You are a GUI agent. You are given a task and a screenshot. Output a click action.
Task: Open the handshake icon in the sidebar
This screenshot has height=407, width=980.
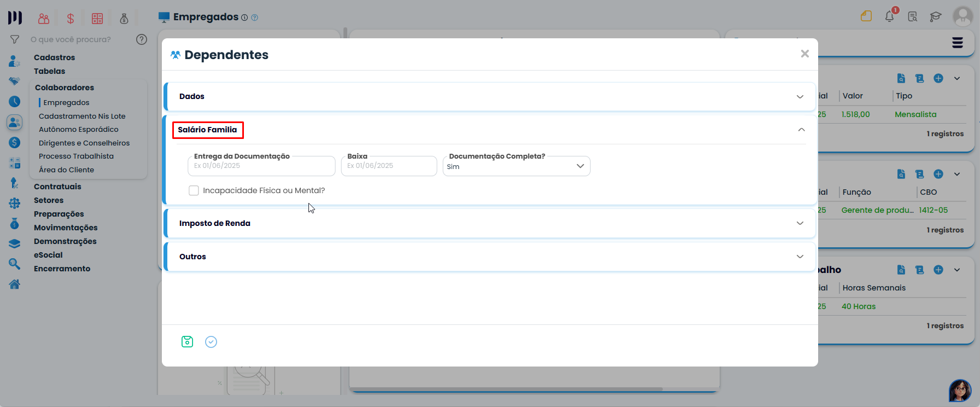14,81
